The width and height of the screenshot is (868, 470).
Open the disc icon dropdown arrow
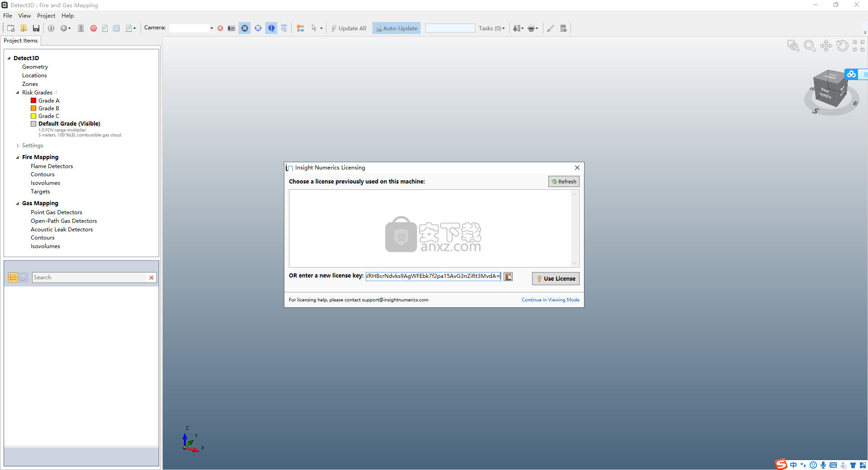pos(70,28)
